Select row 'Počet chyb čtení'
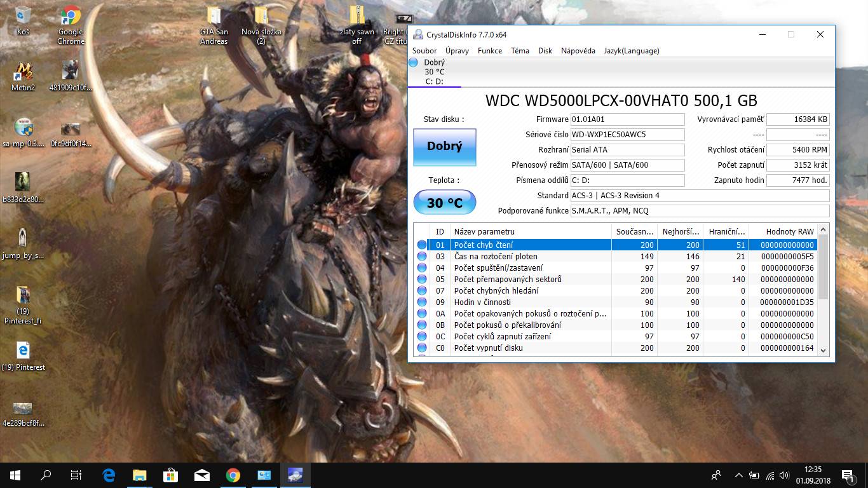 615,245
